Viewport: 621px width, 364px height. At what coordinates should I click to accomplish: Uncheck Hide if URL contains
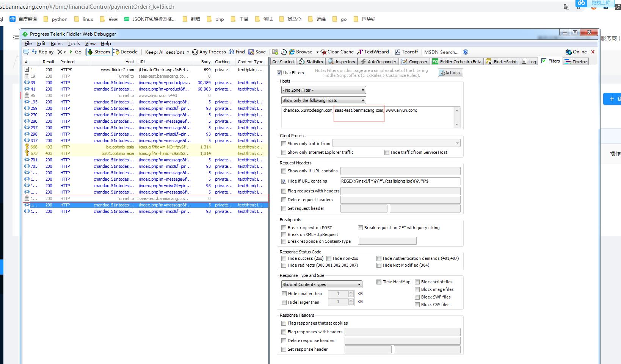tap(284, 181)
